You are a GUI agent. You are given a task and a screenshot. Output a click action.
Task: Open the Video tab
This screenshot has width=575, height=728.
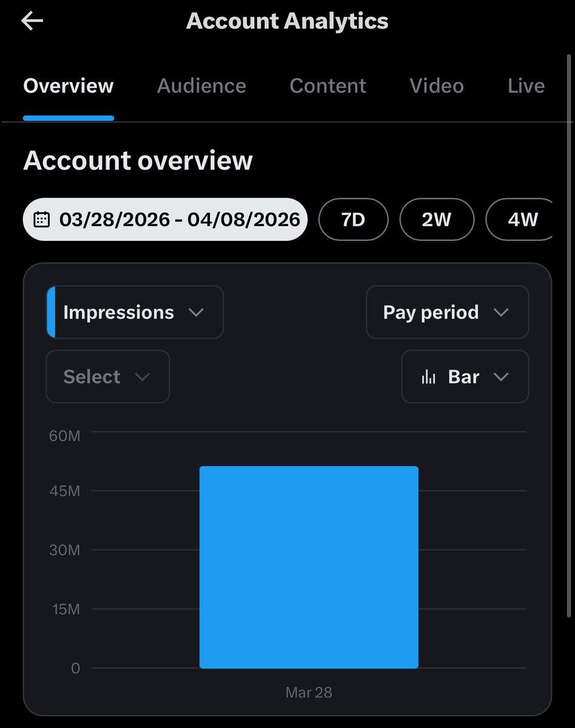pyautogui.click(x=437, y=86)
